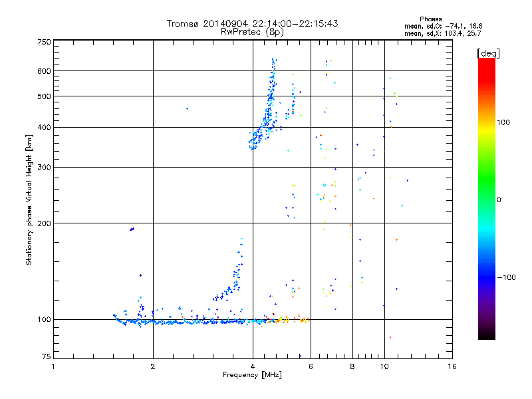Click the colorbar label '-100'
Image resolution: width=532 pixels, height=399 pixels.
506,277
